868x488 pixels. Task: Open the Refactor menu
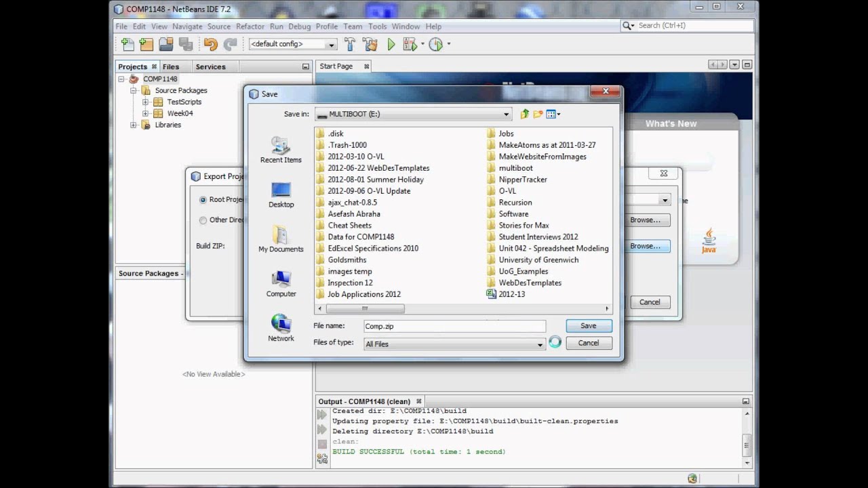[x=250, y=26]
